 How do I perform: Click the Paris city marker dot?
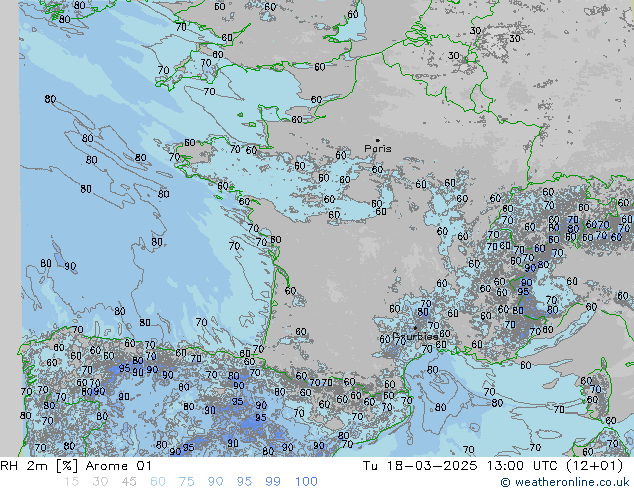[378, 140]
